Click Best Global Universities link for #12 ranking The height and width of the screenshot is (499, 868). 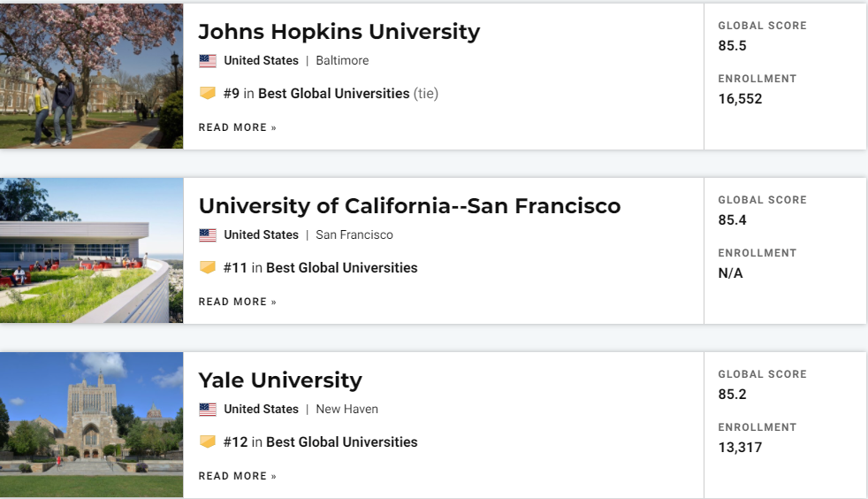(x=341, y=441)
